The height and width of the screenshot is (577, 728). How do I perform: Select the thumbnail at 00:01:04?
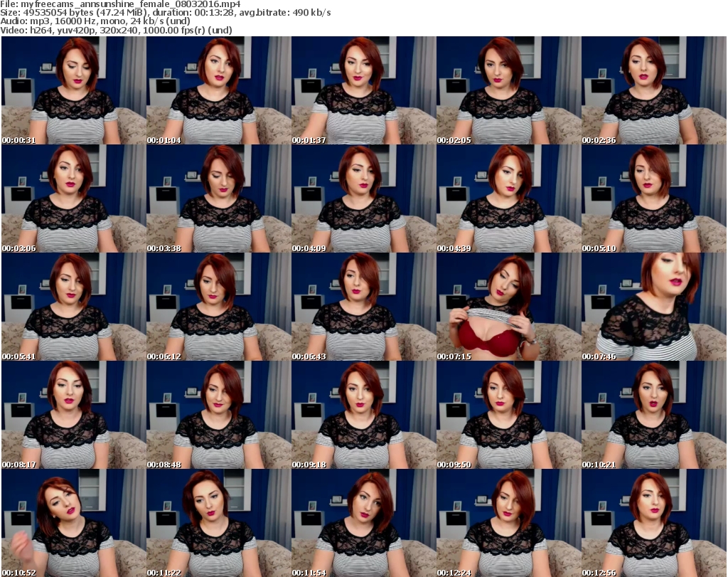point(219,90)
